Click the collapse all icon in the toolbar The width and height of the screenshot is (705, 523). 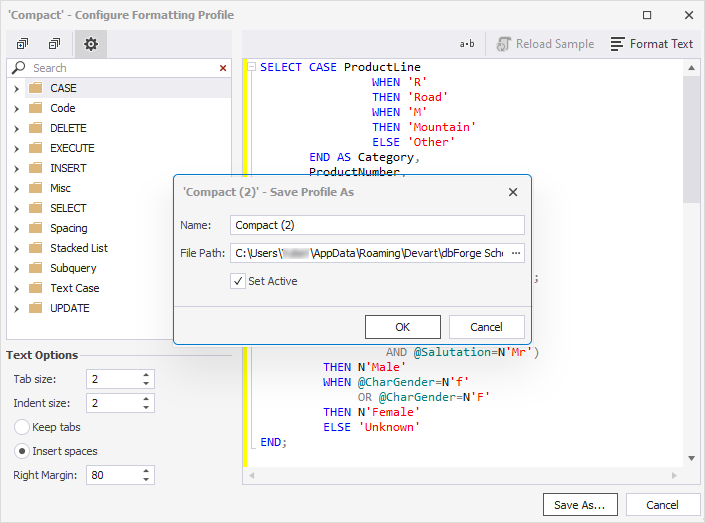[54, 44]
